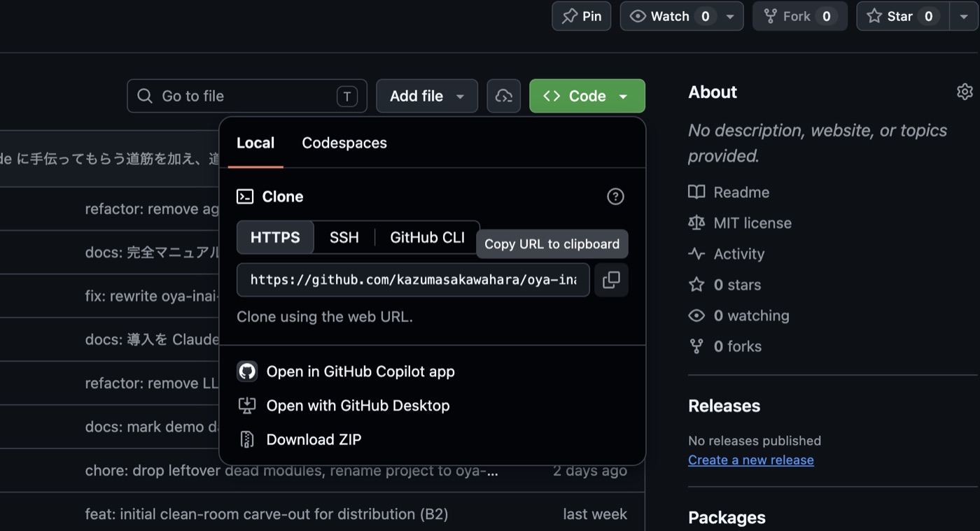Click the Go to file search field
Viewport: 980px width, 531px height.
(x=247, y=96)
